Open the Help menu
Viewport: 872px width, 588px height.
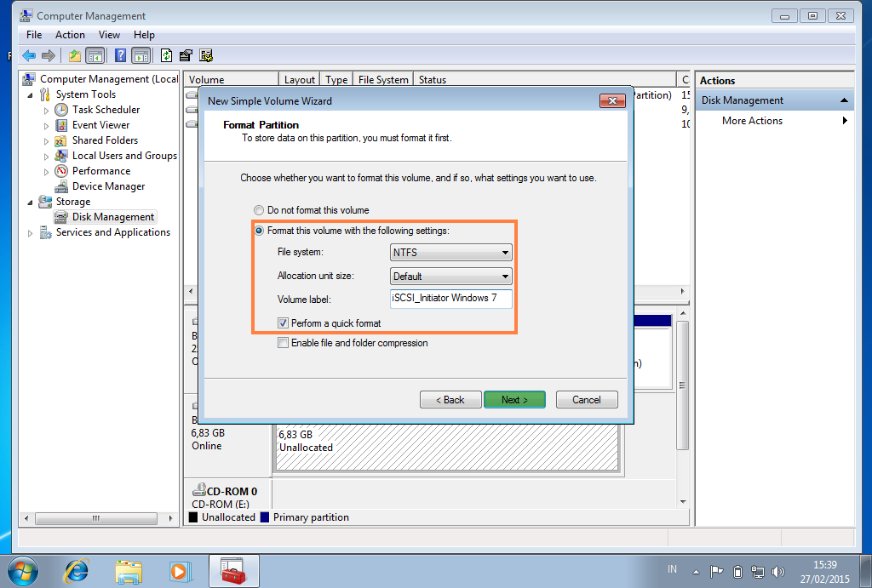[144, 34]
